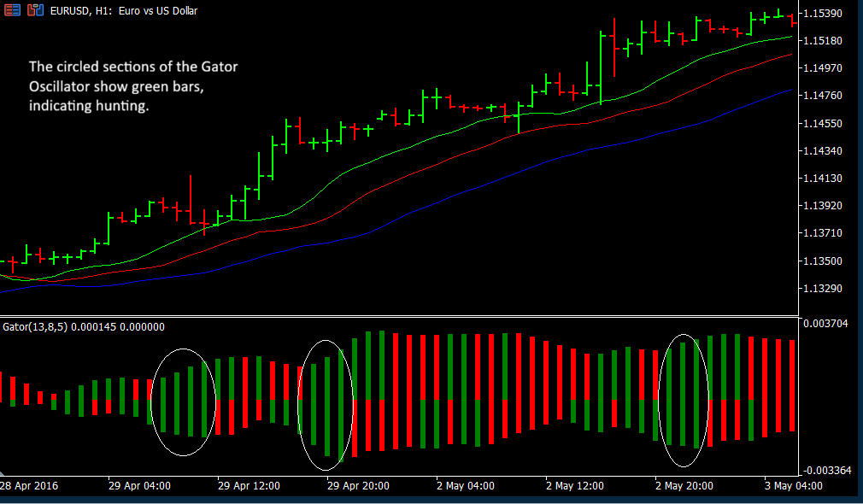Click the blue chart-shift icon beside the symbol name

point(35,10)
